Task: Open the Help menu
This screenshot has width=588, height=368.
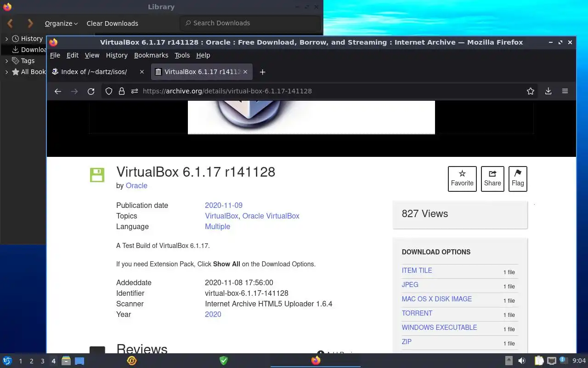Action: point(203,55)
